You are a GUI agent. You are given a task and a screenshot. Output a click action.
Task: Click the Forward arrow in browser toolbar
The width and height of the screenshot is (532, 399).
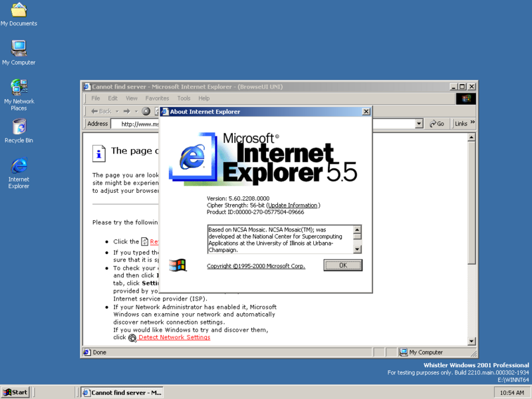coord(127,111)
